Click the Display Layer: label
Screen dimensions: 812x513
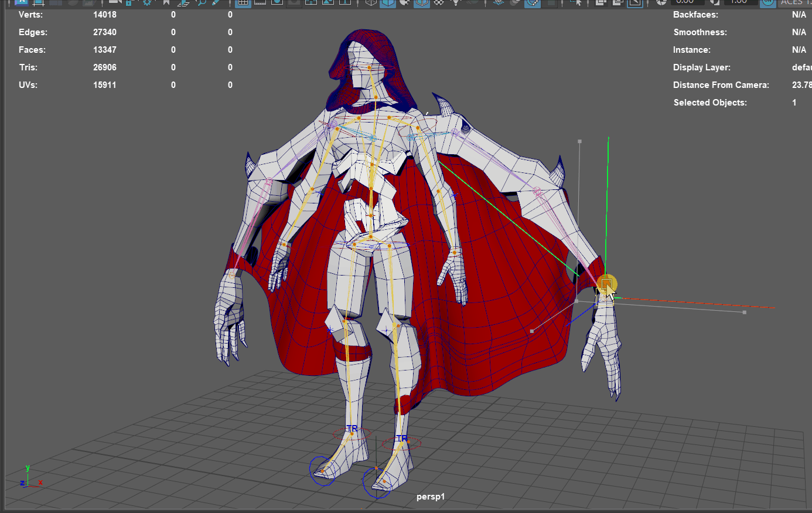(702, 67)
